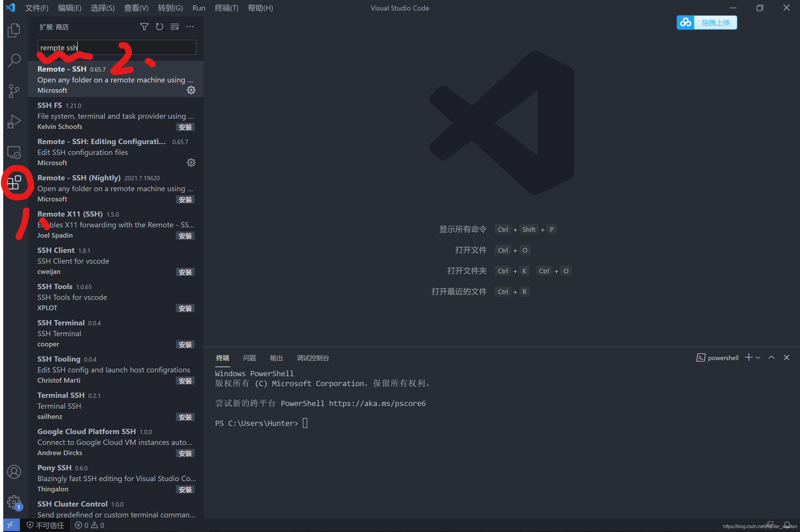Open the Explorer view in activity bar
This screenshot has height=532, width=800.
pos(14,30)
